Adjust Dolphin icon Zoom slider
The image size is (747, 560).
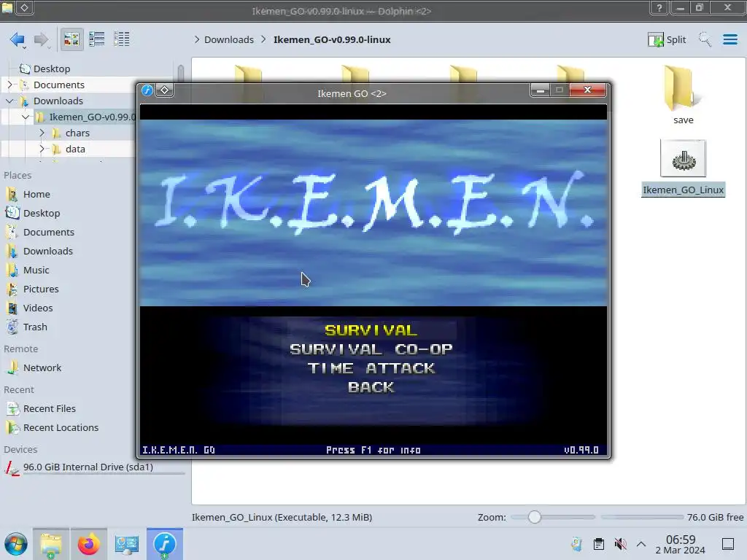[535, 517]
